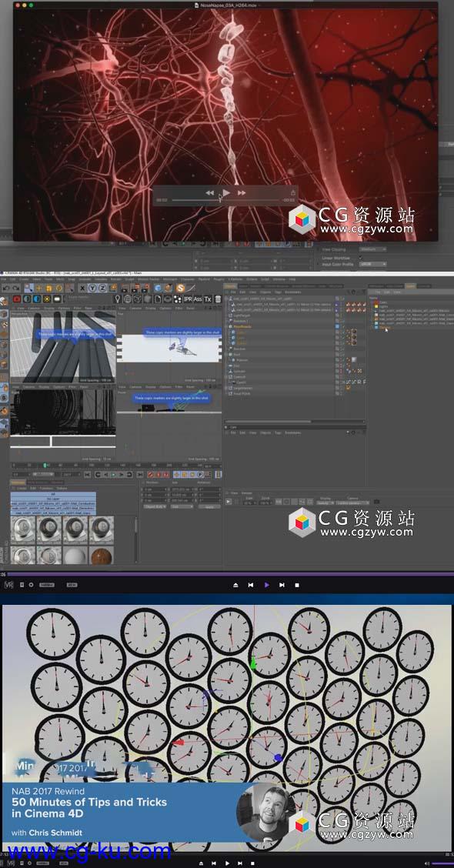Screen dimensions: 454x868
Task: Click rewind button in NoseNapse video player
Action: (x=209, y=192)
